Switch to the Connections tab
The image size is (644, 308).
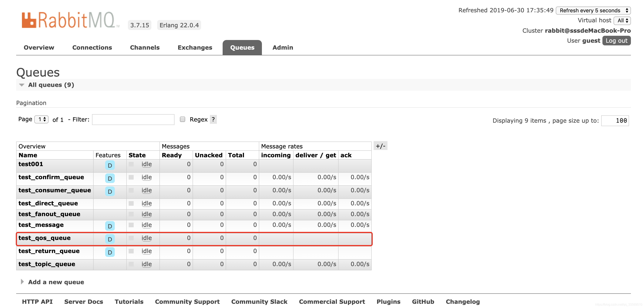(92, 47)
